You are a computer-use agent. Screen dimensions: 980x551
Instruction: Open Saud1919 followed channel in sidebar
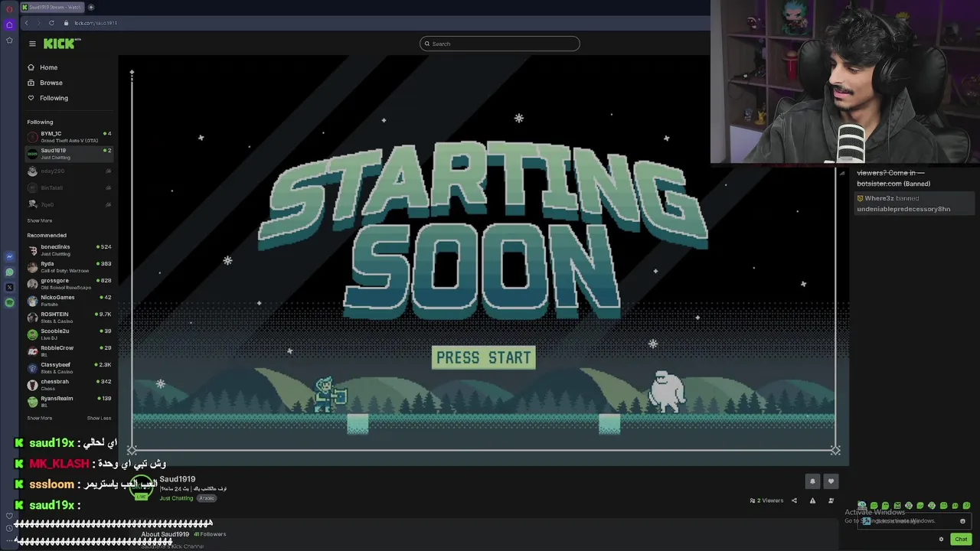click(x=69, y=154)
